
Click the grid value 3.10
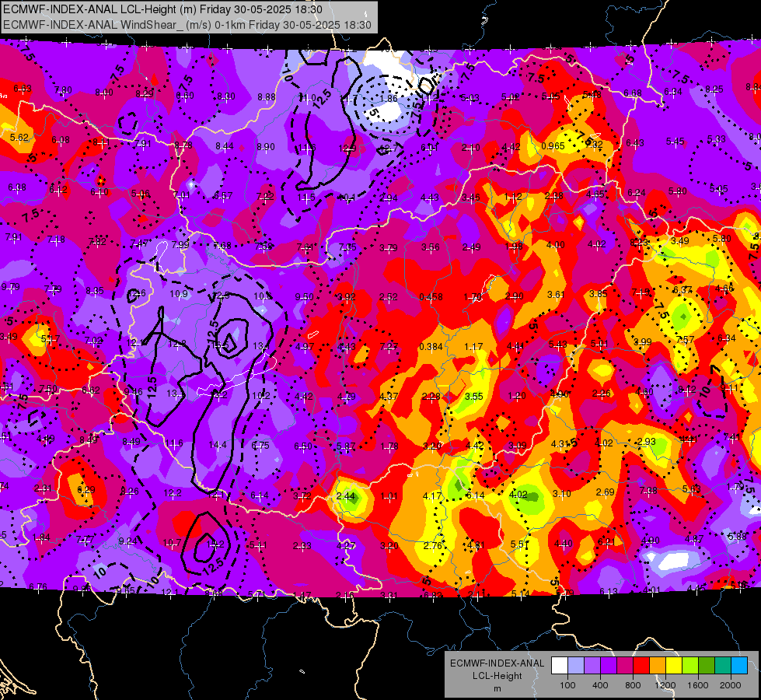(562, 494)
